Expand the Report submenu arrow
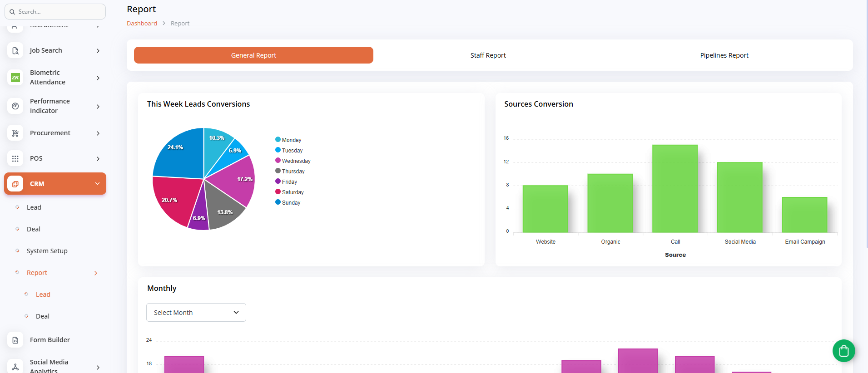868x373 pixels. point(95,273)
